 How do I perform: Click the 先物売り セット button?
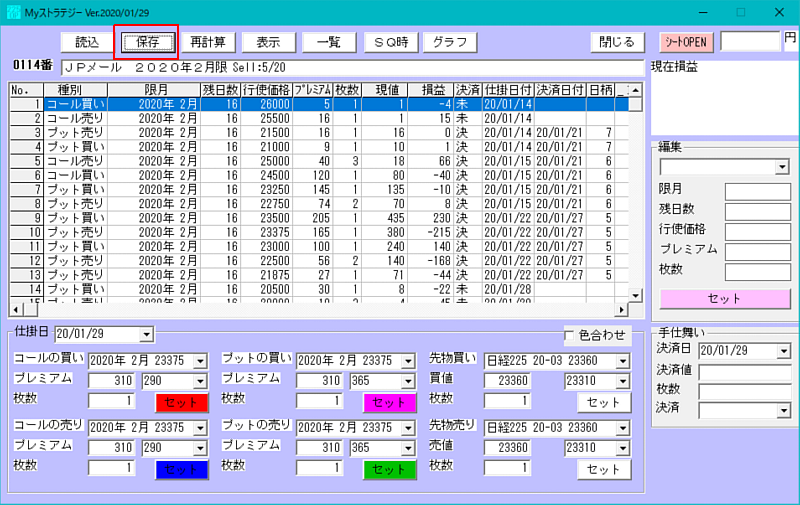point(604,470)
